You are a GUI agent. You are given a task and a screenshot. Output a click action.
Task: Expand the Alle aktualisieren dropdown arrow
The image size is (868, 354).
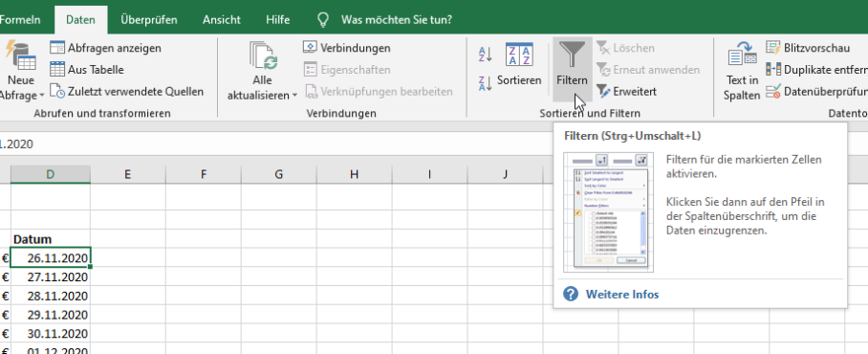294,96
